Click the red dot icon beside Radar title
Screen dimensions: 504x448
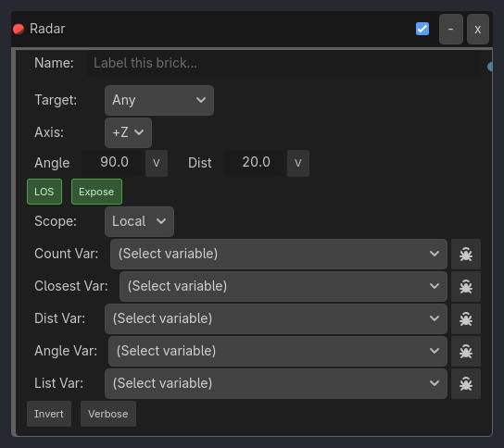tap(19, 30)
